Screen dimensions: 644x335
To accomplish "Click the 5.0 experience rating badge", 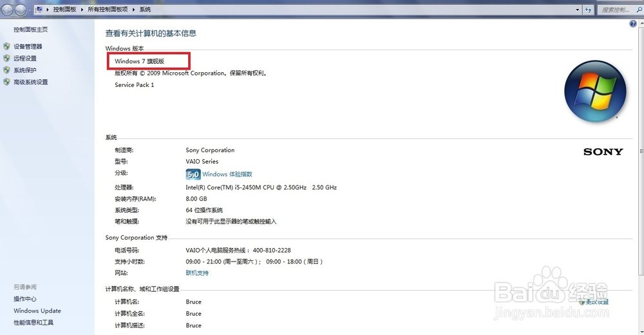I will pyautogui.click(x=193, y=175).
